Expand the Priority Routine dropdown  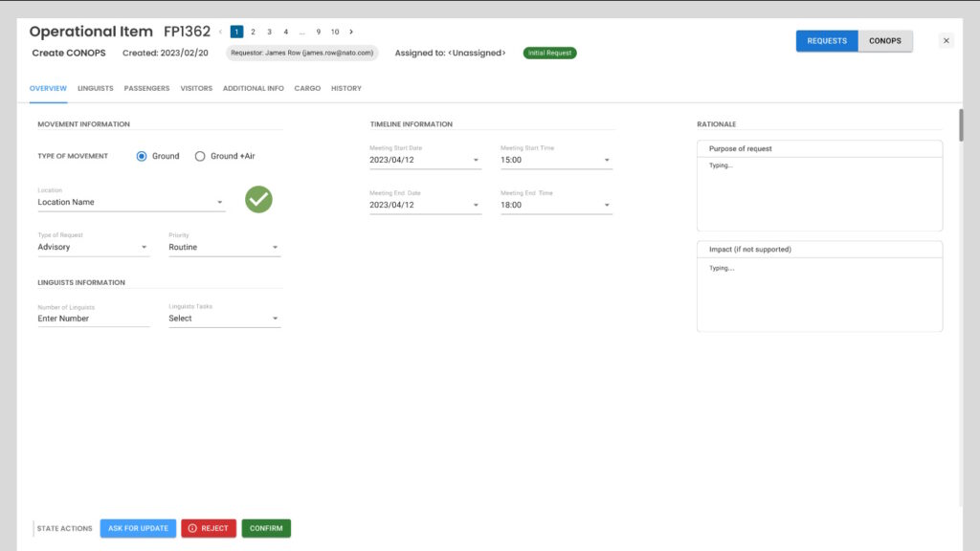(x=224, y=247)
